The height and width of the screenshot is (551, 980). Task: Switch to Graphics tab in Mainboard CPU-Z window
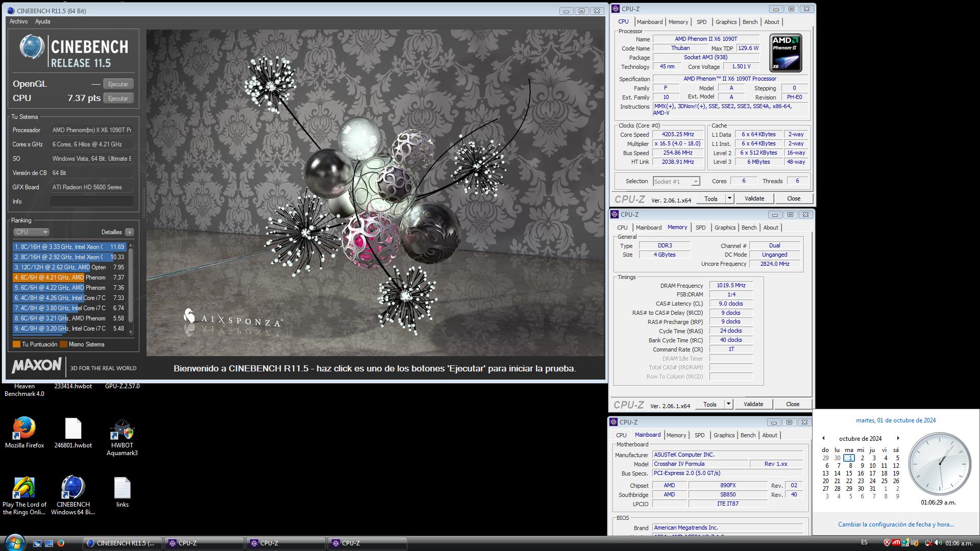click(x=724, y=435)
